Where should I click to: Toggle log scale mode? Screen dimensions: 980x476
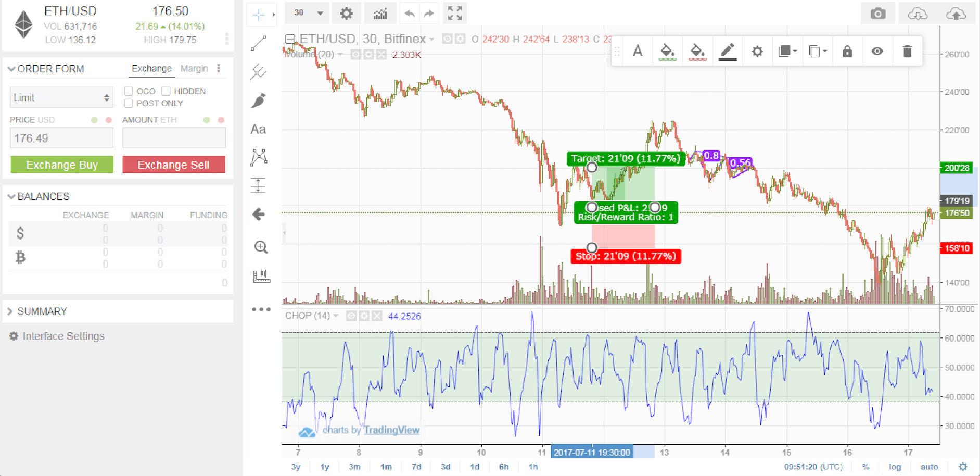(895, 467)
